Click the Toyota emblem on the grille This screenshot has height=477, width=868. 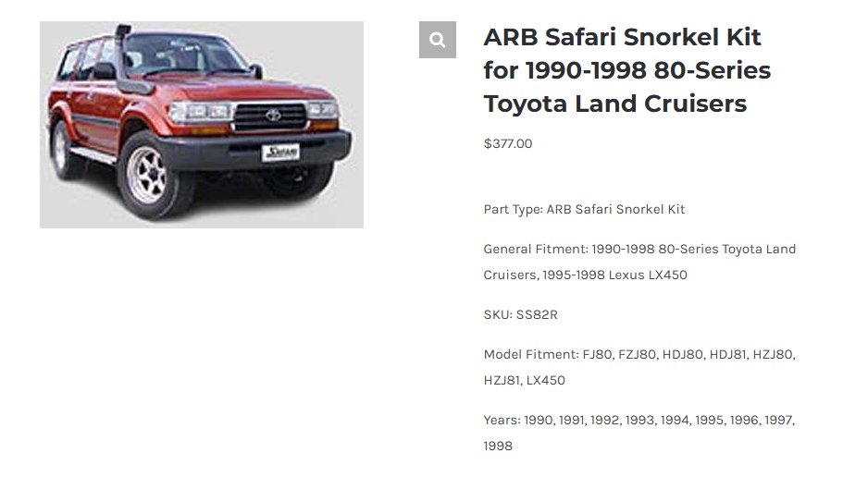[273, 115]
